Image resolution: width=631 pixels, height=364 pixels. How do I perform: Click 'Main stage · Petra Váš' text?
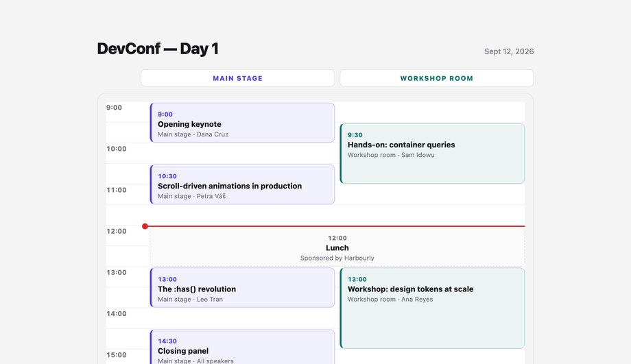[191, 196]
